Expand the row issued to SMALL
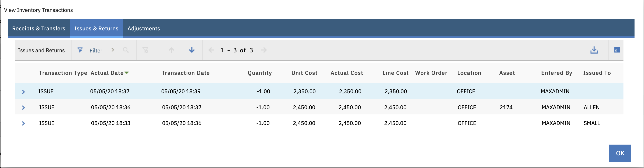 23,123
